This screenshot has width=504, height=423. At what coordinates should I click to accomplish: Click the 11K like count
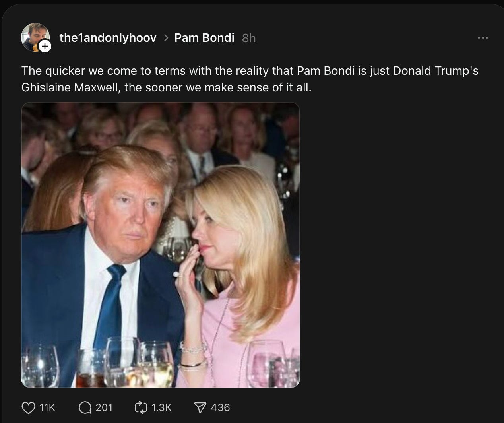click(x=47, y=407)
